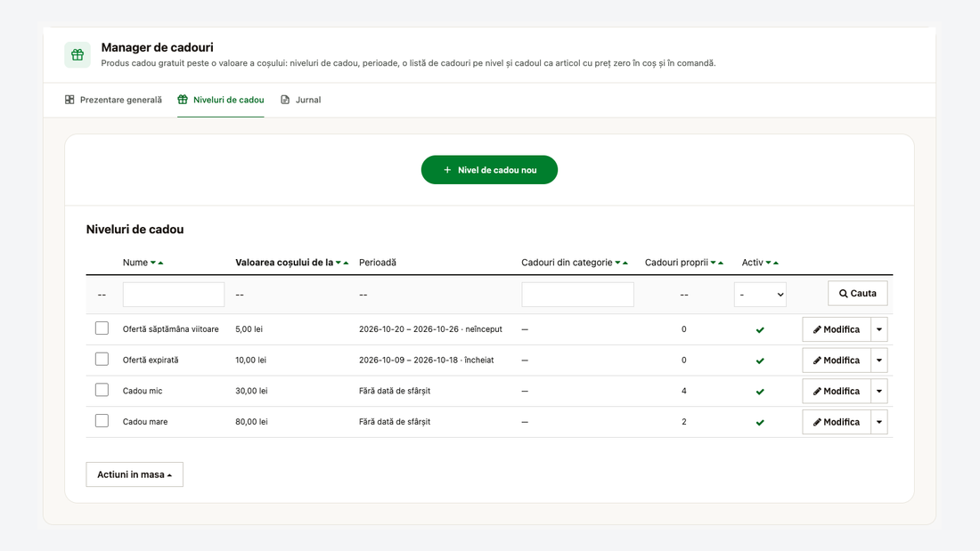The width and height of the screenshot is (980, 551).
Task: Select the Ofertă săptămâna viitoare checkbox
Action: [x=102, y=328]
